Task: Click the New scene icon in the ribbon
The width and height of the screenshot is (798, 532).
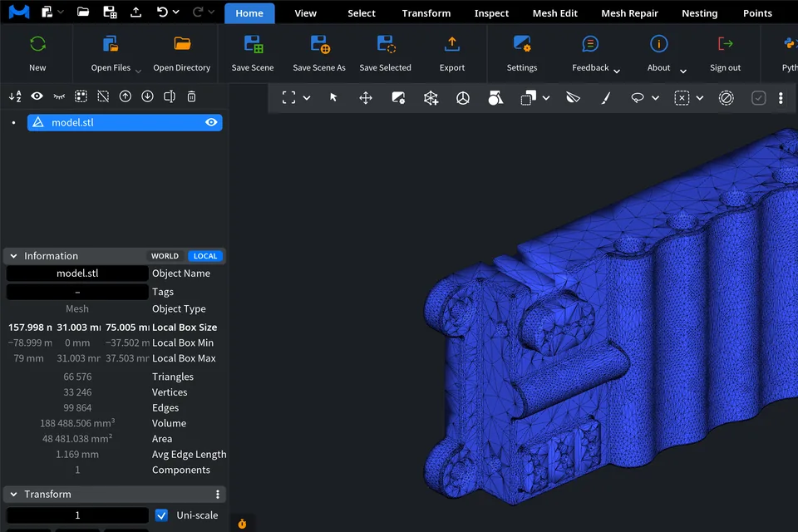Action: coord(37,44)
